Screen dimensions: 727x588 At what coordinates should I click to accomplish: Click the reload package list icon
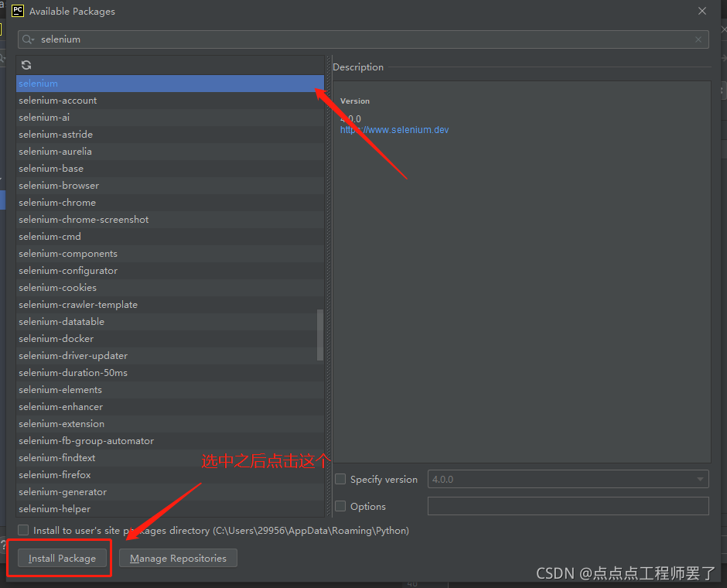coord(26,65)
